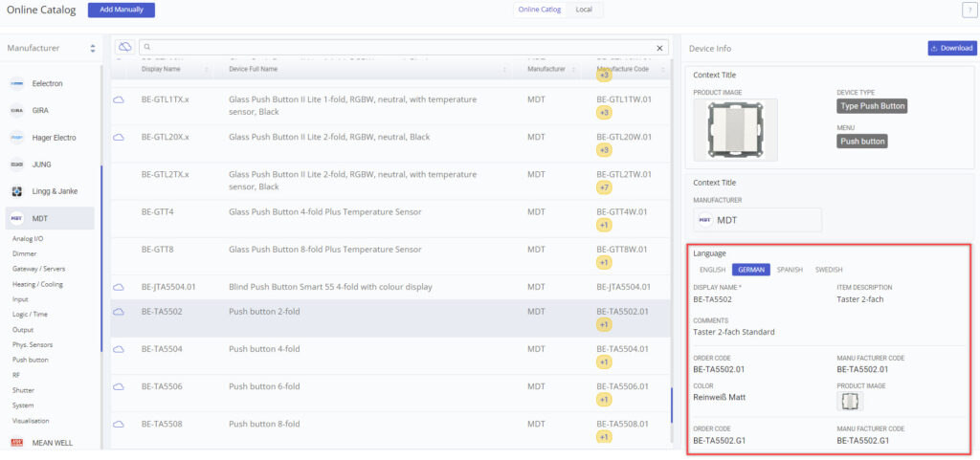Click the JUNG logo icon

17,164
